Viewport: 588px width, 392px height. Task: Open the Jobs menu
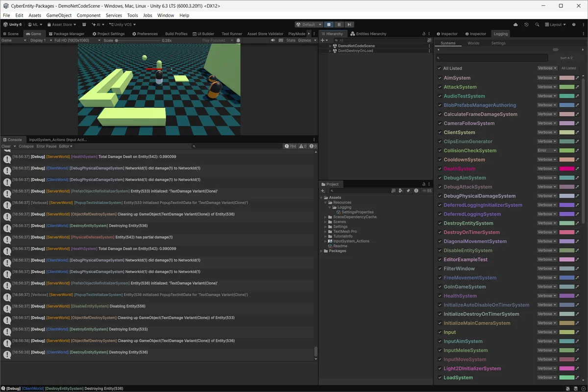147,15
